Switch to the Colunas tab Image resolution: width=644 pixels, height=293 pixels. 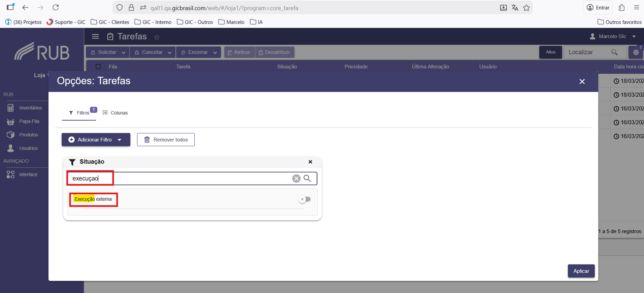[116, 113]
